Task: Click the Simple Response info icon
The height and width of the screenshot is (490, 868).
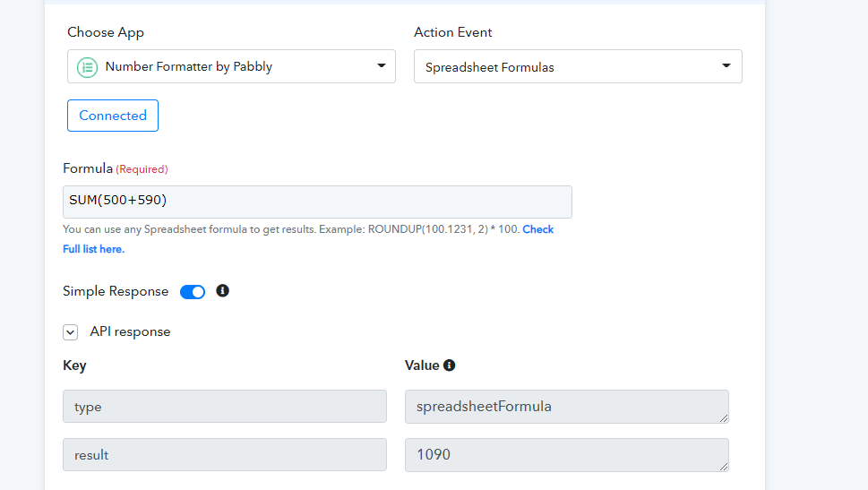Action: [x=222, y=290]
